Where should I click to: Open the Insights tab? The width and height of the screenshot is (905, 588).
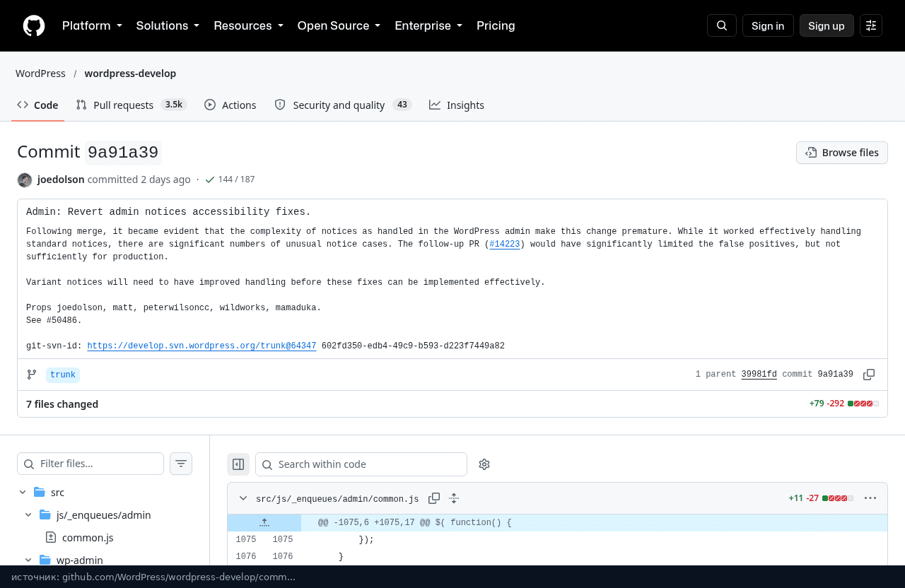click(457, 105)
